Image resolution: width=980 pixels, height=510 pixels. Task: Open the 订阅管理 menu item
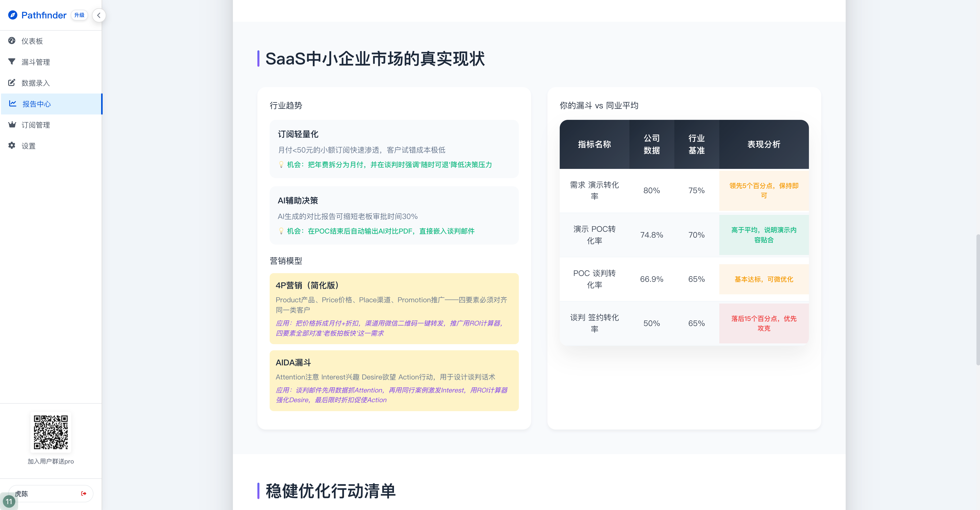[36, 124]
